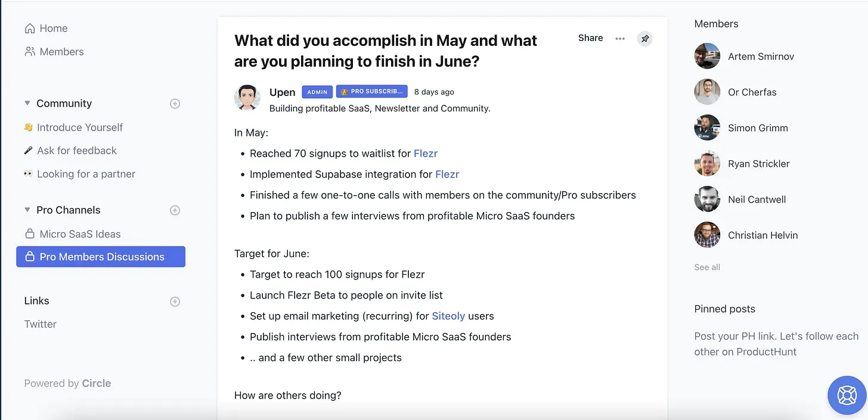868x420 pixels.
Task: Open the Introduce Yourself channel
Action: click(73, 127)
